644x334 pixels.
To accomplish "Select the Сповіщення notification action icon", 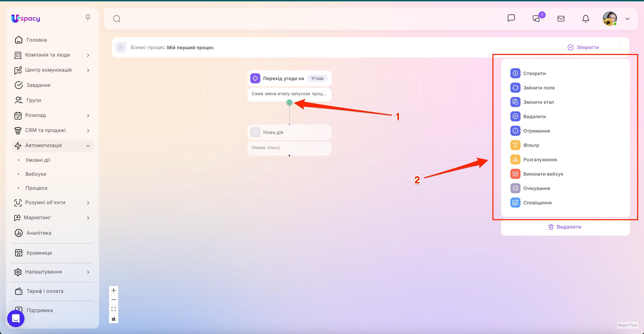I will (x=515, y=202).
